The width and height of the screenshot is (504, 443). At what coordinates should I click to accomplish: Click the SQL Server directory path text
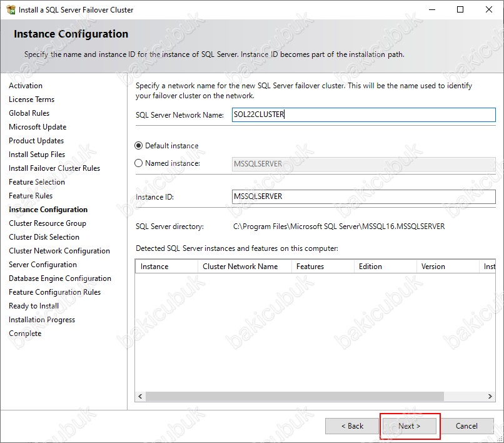point(339,227)
